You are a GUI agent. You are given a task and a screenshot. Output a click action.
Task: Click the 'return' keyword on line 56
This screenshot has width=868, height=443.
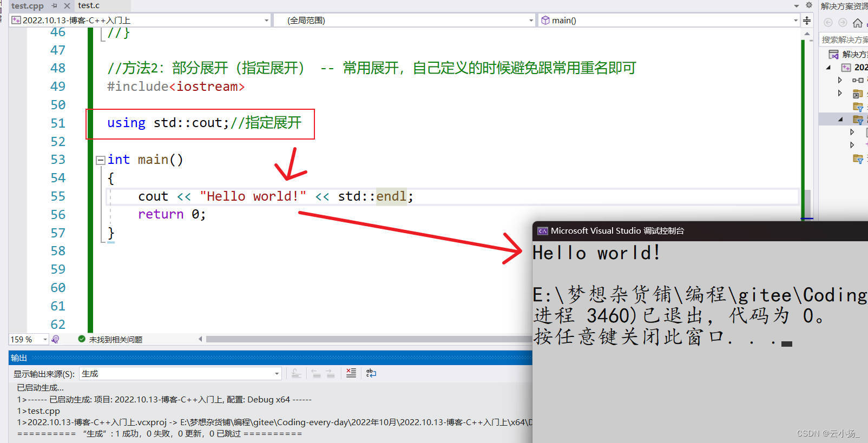point(161,214)
